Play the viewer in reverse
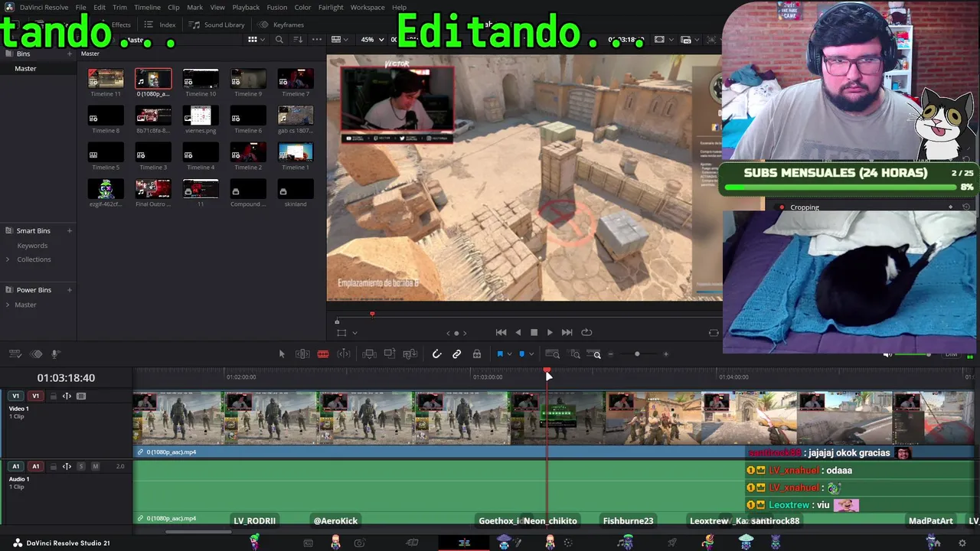Image resolution: width=980 pixels, height=551 pixels. tap(518, 332)
